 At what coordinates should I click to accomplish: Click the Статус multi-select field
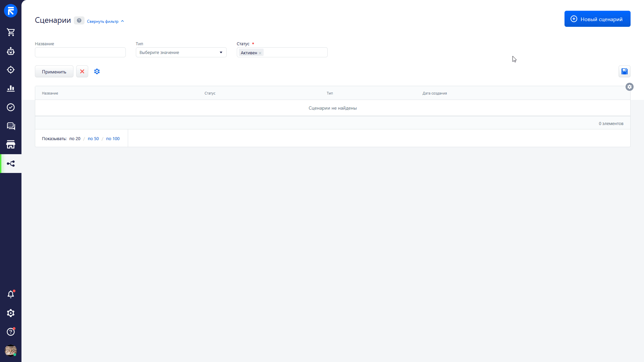click(295, 52)
